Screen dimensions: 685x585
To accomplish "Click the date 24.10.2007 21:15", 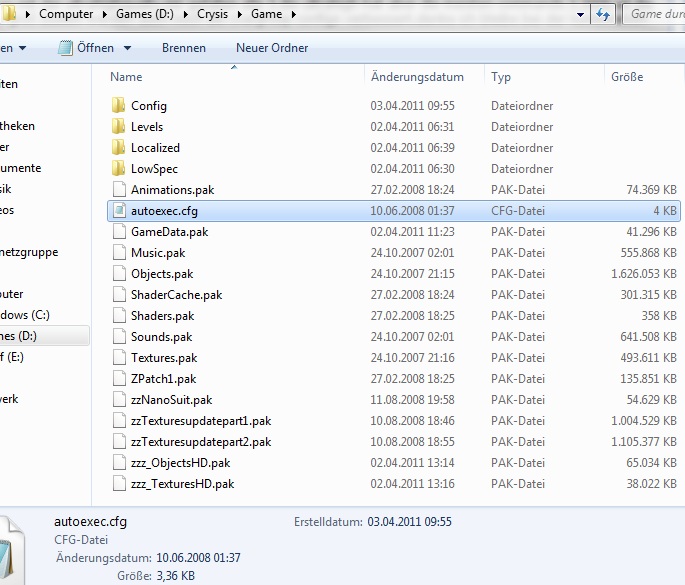I will (x=412, y=273).
